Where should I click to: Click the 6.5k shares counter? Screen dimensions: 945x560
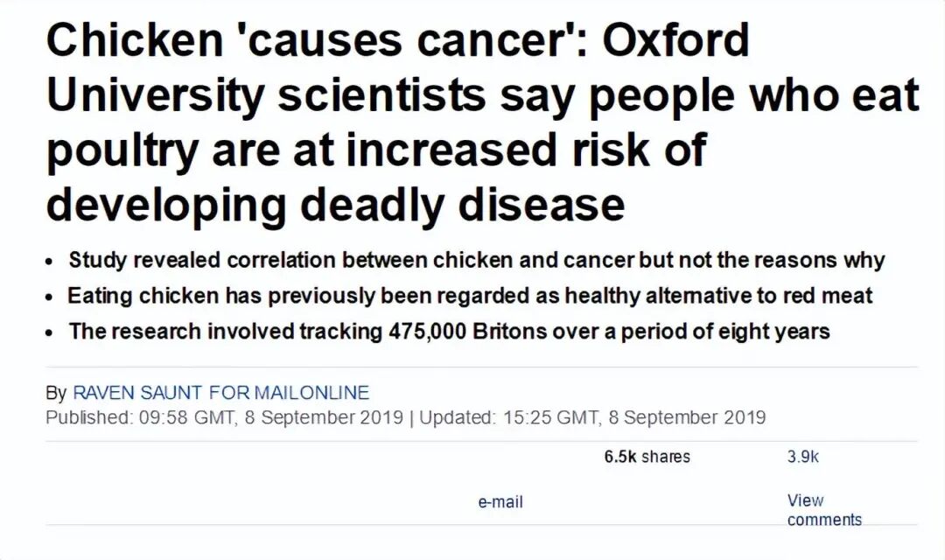pyautogui.click(x=647, y=457)
